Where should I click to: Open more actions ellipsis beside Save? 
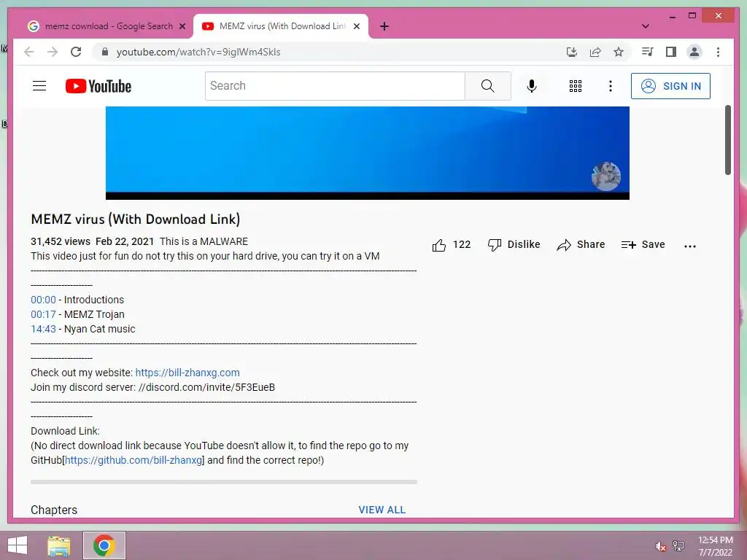690,246
